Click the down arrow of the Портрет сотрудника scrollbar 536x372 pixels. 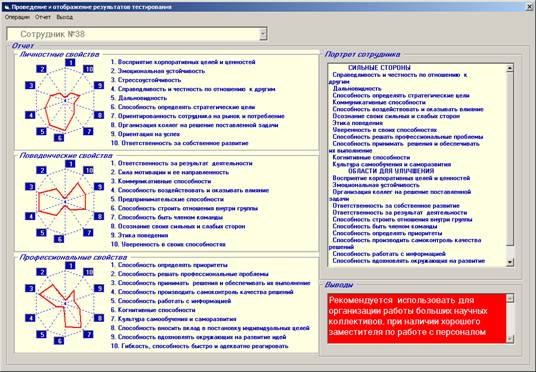coord(510,262)
